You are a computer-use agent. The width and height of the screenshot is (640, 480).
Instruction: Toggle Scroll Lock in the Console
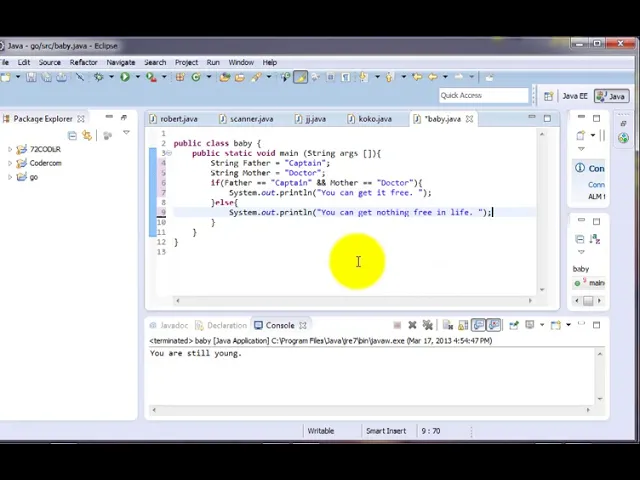463,325
